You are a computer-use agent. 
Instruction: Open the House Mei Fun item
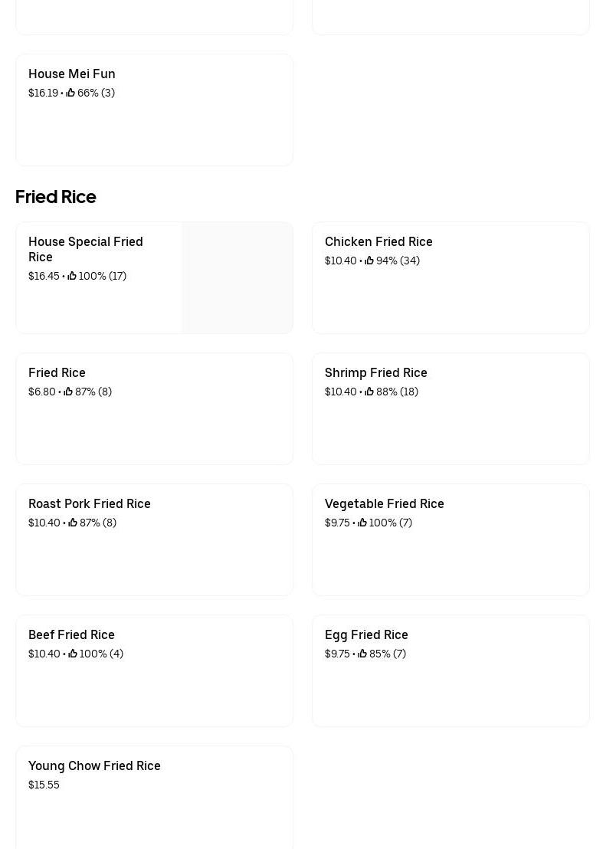point(72,74)
